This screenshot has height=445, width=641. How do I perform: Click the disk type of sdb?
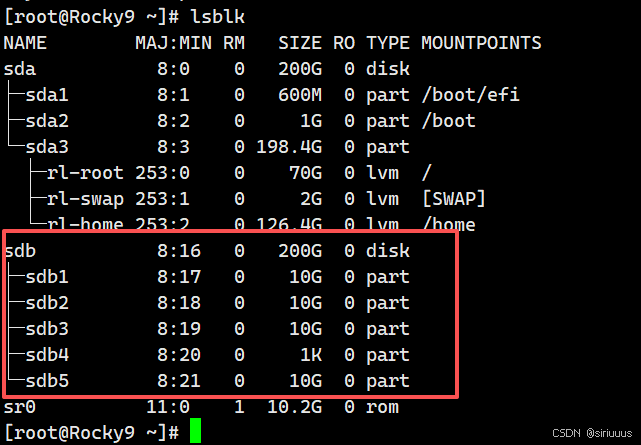point(388,250)
